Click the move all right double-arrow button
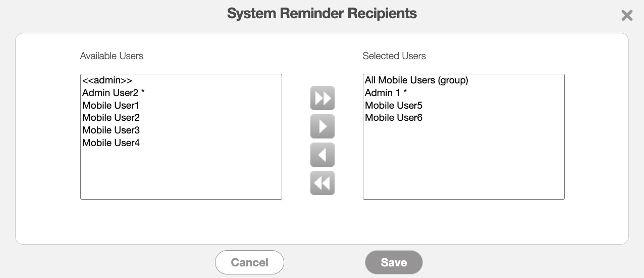Viewport: 644px width, 278px height. pyautogui.click(x=323, y=98)
